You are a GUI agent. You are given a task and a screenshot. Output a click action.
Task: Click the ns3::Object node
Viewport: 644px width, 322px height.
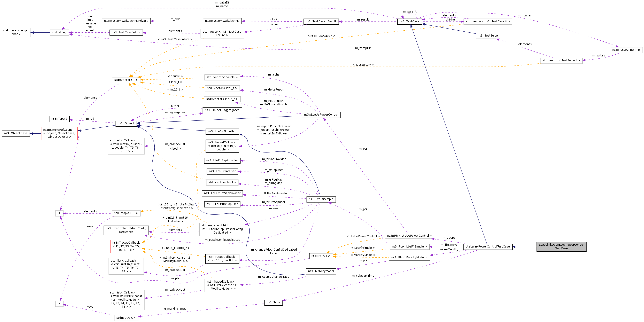pyautogui.click(x=126, y=123)
